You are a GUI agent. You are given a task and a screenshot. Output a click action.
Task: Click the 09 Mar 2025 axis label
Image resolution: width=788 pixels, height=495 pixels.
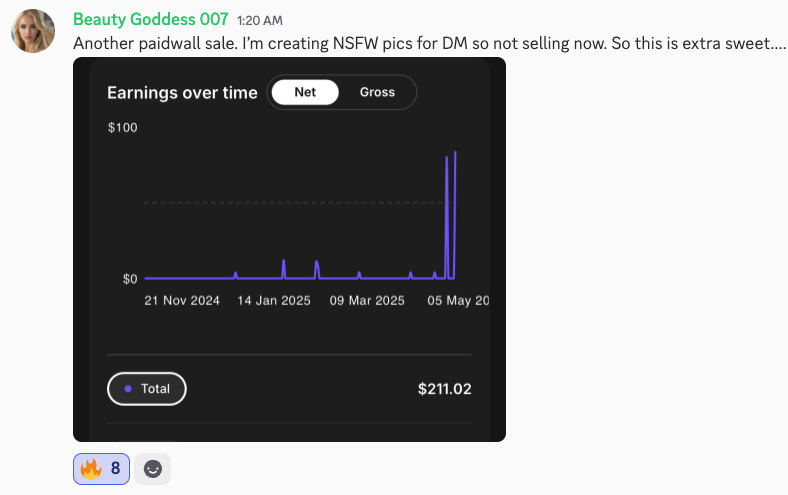click(367, 301)
